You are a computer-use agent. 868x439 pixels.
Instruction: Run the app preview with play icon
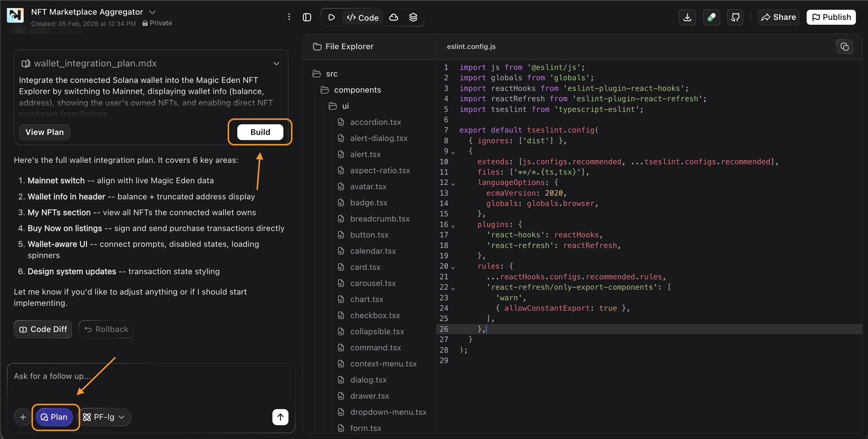pos(331,17)
